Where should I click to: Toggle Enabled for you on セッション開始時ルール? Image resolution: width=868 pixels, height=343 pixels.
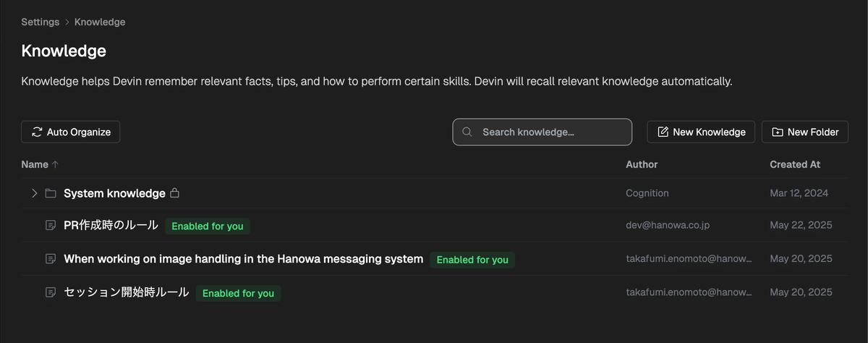pyautogui.click(x=238, y=293)
